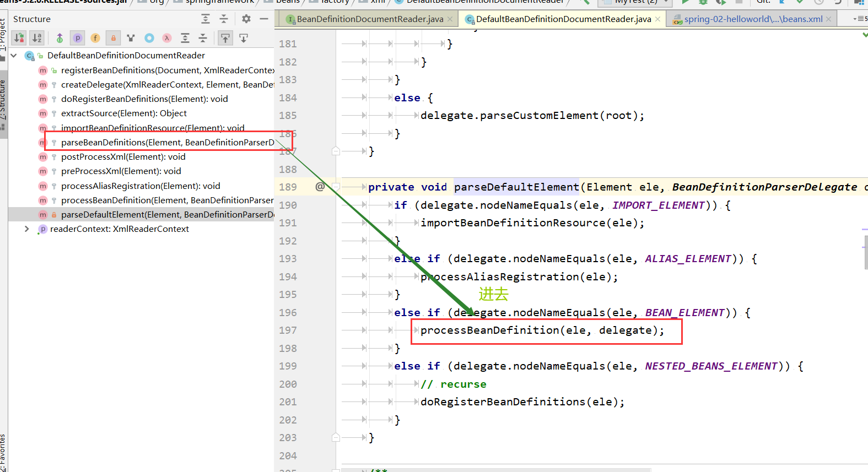The image size is (868, 472).
Task: Open the 2: Favorites tool window tab
Action: click(x=3, y=453)
